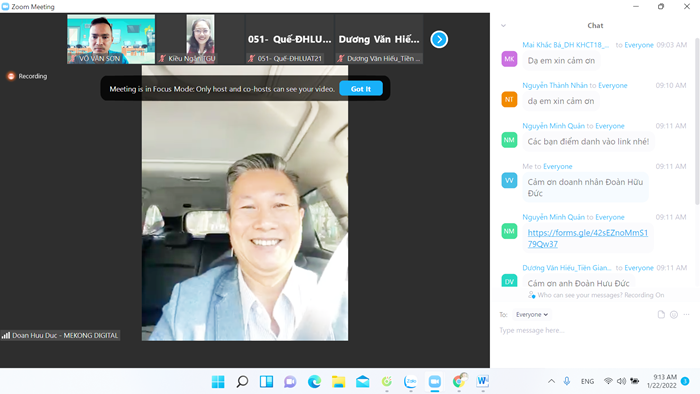Click sender name Nguyễn Thành Nhân
The width and height of the screenshot is (700, 394).
[x=555, y=85]
